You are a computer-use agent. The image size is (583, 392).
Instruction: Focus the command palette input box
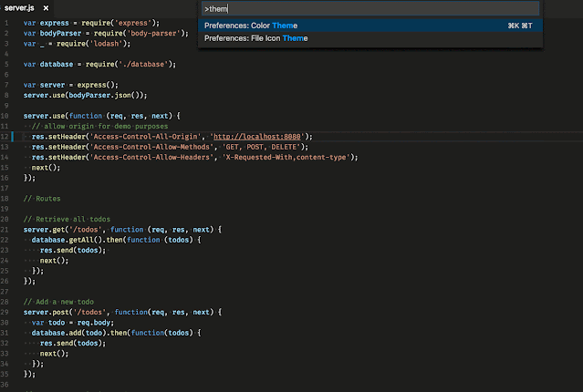pos(370,8)
